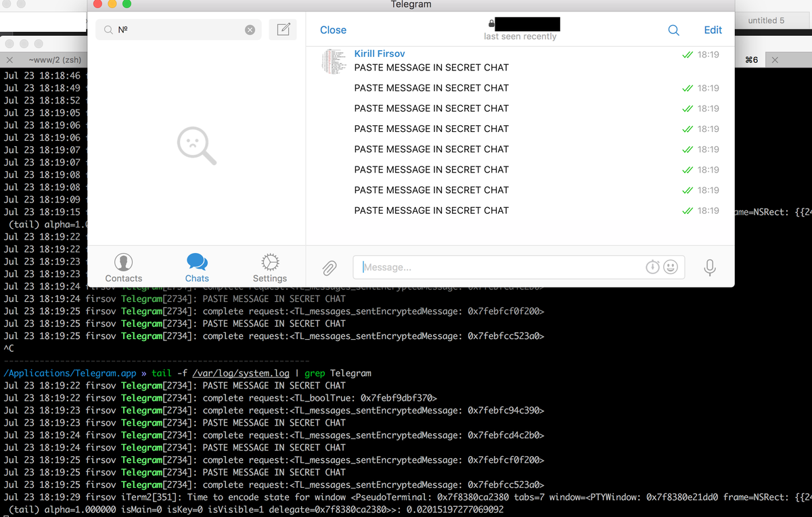Image resolution: width=812 pixels, height=517 pixels.
Task: Click /Applications/Telegram.app prompt path
Action: coord(70,373)
